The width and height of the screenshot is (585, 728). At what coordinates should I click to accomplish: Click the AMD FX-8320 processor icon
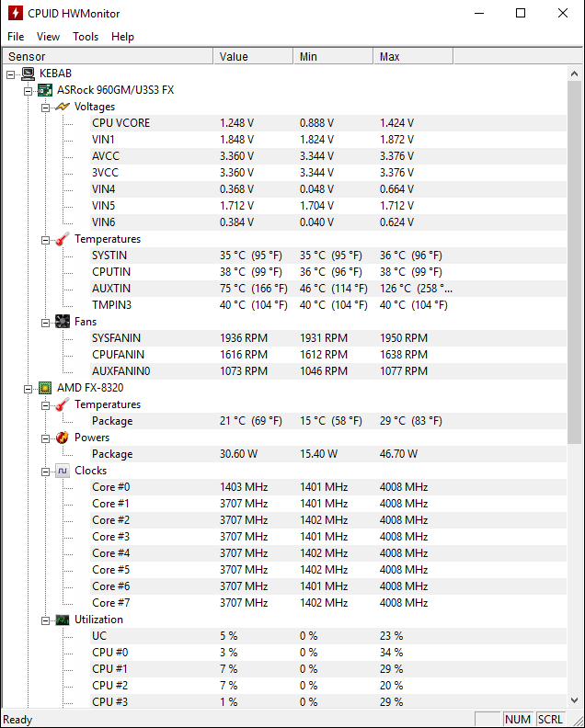tap(44, 388)
